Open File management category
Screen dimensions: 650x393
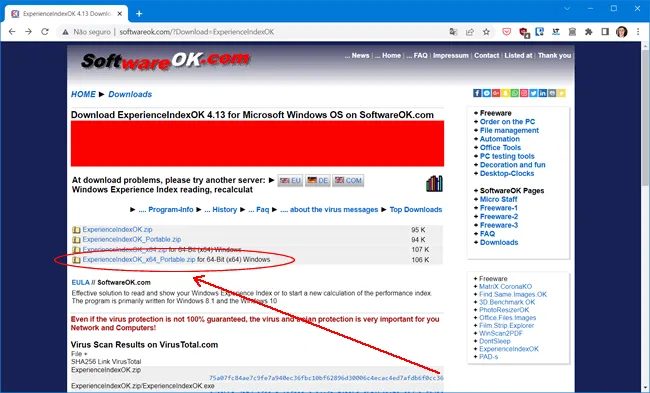pyautogui.click(x=509, y=131)
